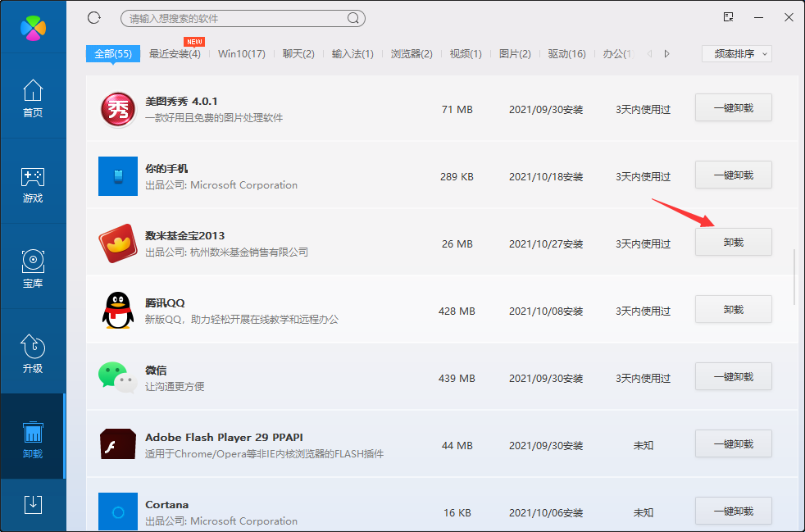Open the 首页 home section in the sidebar
Image resolution: width=805 pixels, height=532 pixels.
(x=33, y=100)
